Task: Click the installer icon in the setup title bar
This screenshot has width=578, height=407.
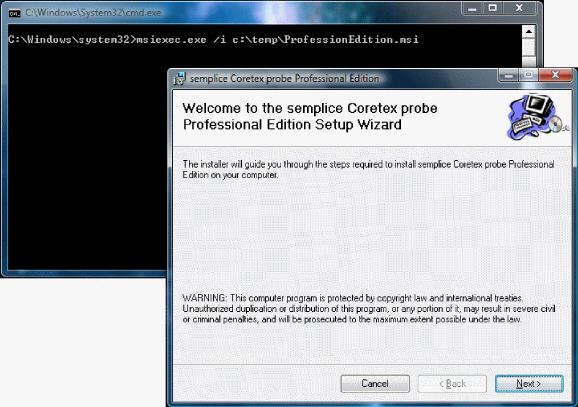Action: pos(180,79)
